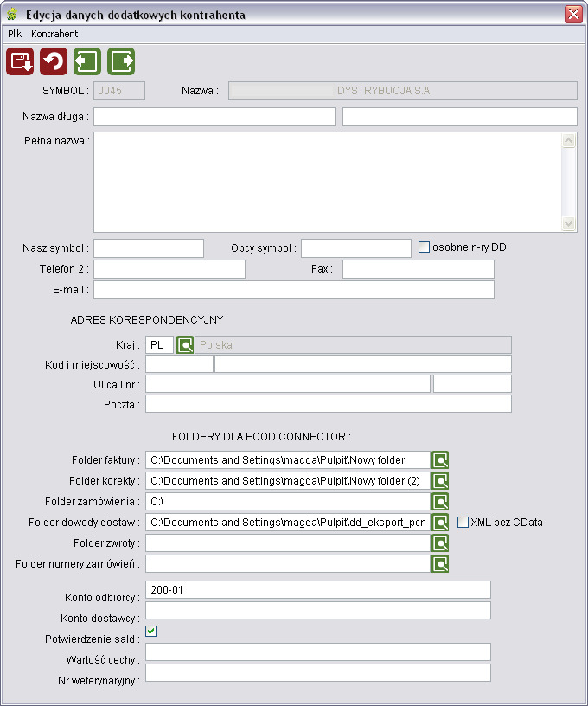Click Konto odbiorcy field showing 200-01
Screen dimensions: 588x706
(318, 590)
